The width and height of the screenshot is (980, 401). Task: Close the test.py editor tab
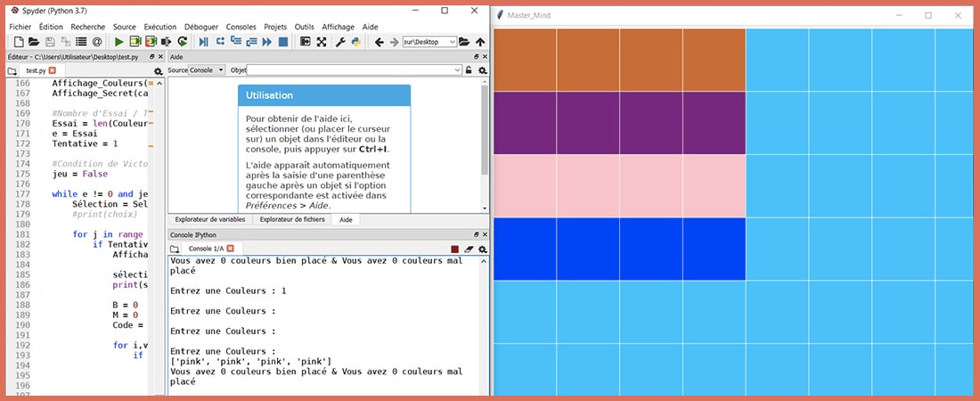[x=52, y=70]
